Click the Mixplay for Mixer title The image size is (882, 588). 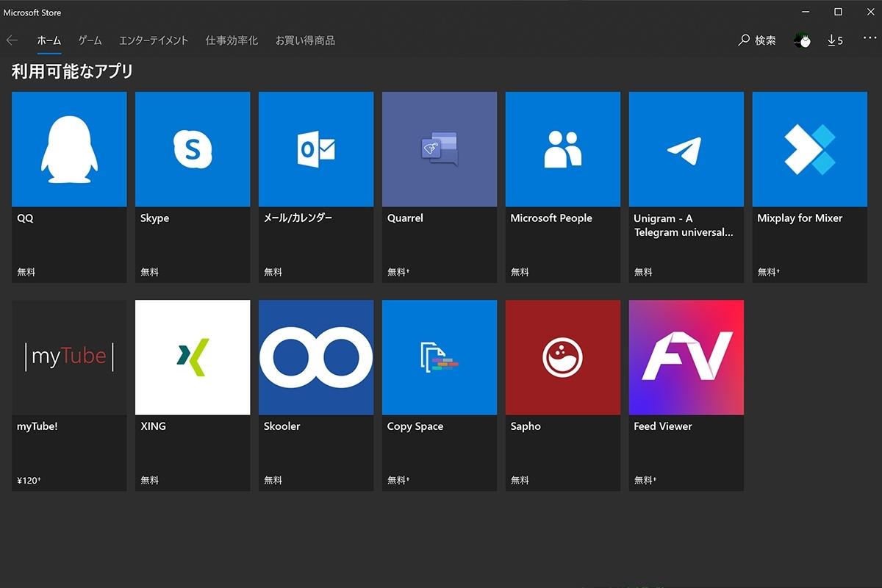coord(800,218)
